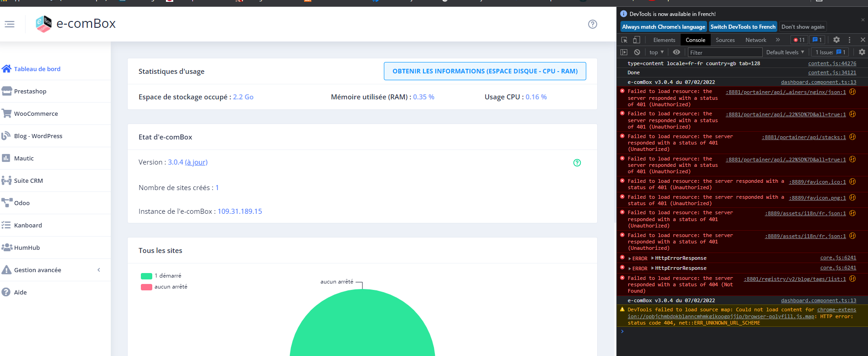Clear the console with the ban icon
The height and width of the screenshot is (356, 868).
(x=637, y=52)
